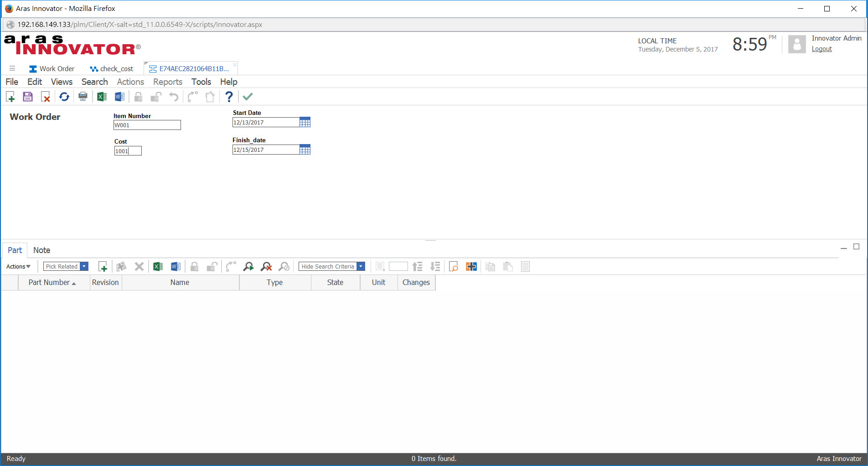Click the Logout link
The height and width of the screenshot is (466, 868).
pyautogui.click(x=821, y=49)
